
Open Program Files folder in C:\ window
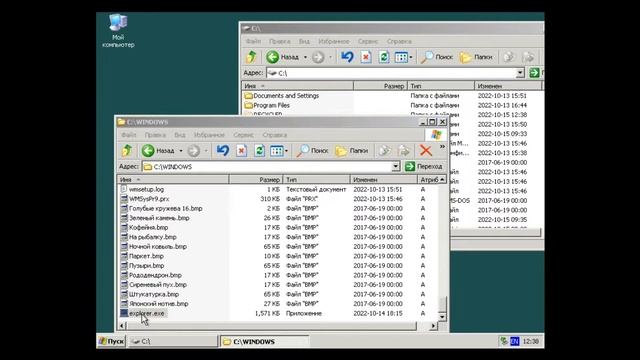click(267, 105)
